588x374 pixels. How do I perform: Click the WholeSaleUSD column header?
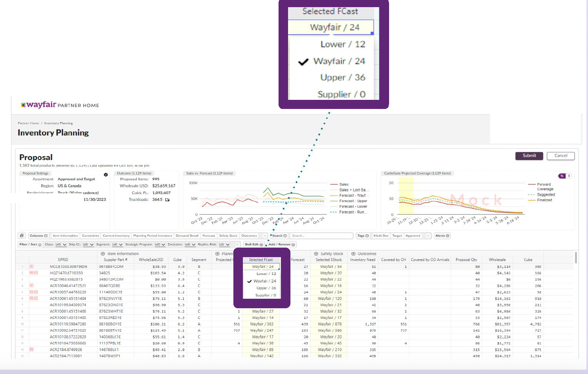(151, 260)
